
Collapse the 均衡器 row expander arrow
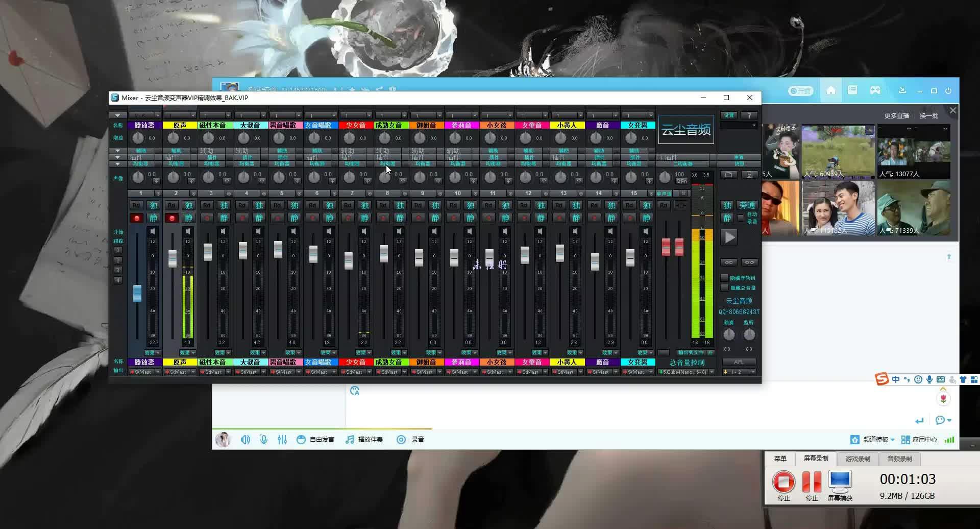(x=118, y=164)
